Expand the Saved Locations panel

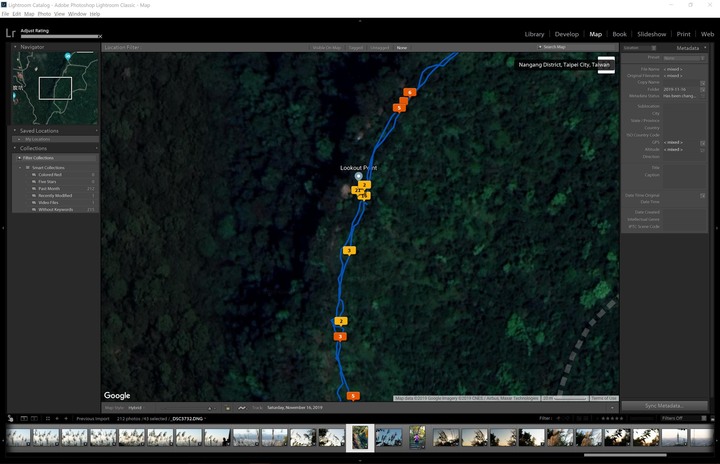[15, 131]
